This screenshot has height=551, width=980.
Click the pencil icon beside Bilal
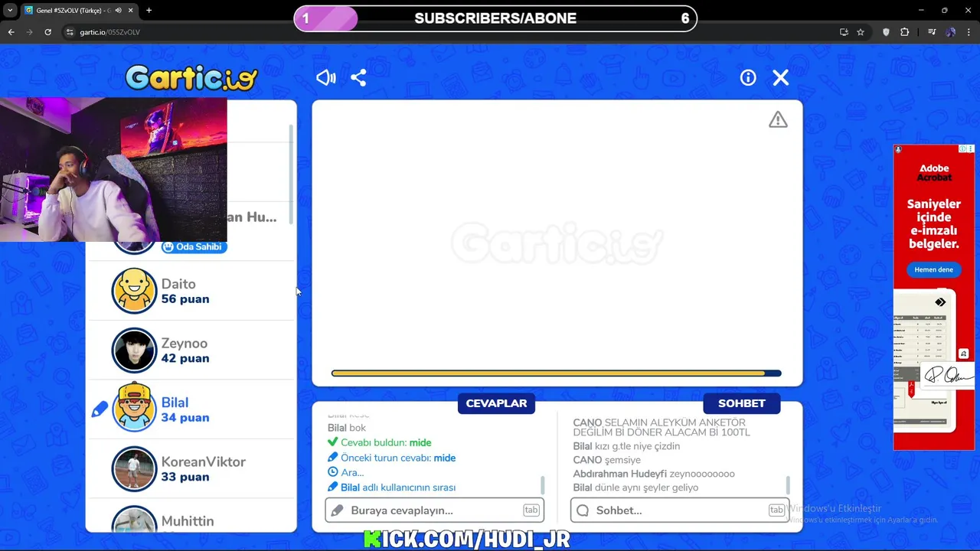click(x=100, y=410)
